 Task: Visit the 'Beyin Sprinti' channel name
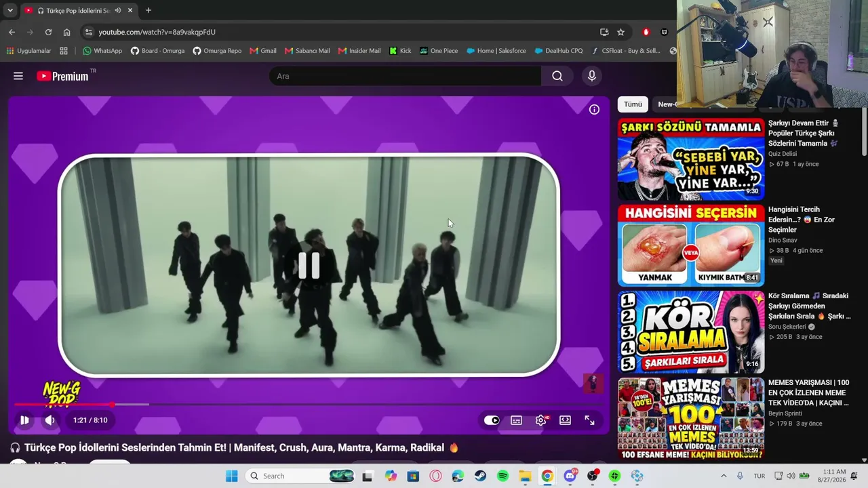[x=785, y=413]
